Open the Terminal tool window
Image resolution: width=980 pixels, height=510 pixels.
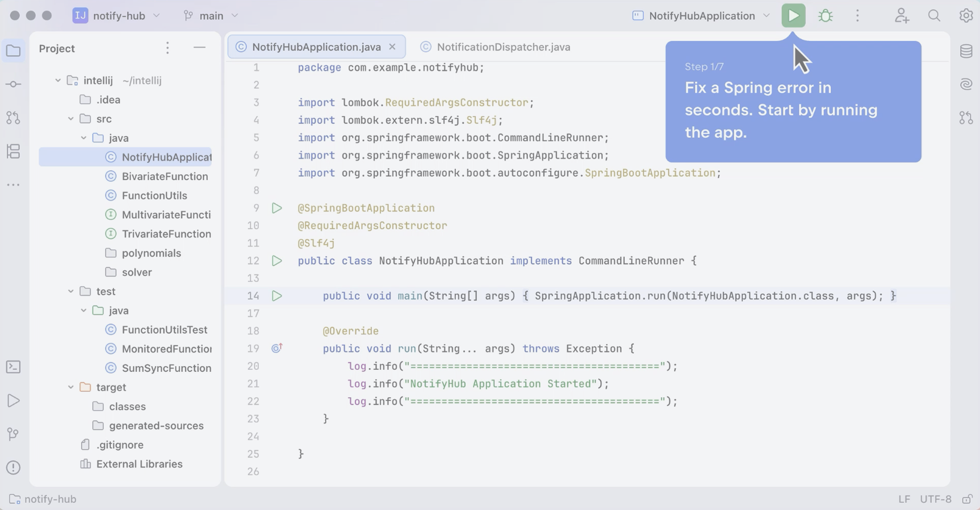[x=13, y=367]
